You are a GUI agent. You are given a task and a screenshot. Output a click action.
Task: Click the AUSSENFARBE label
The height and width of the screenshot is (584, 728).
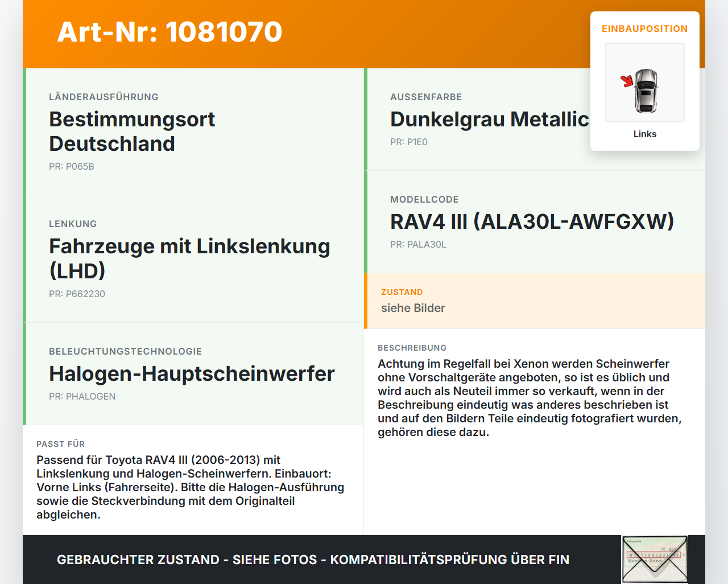426,97
